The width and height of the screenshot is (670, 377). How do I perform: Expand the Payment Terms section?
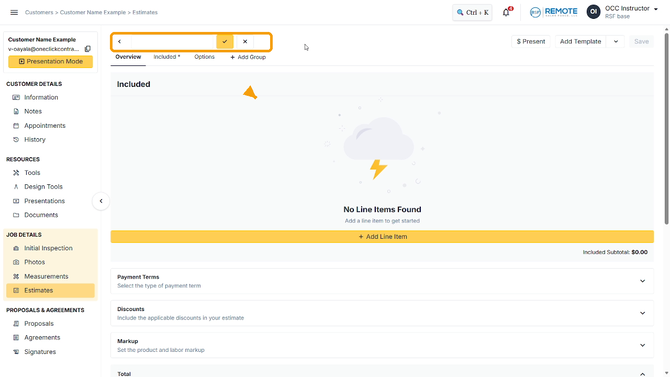pyautogui.click(x=382, y=281)
